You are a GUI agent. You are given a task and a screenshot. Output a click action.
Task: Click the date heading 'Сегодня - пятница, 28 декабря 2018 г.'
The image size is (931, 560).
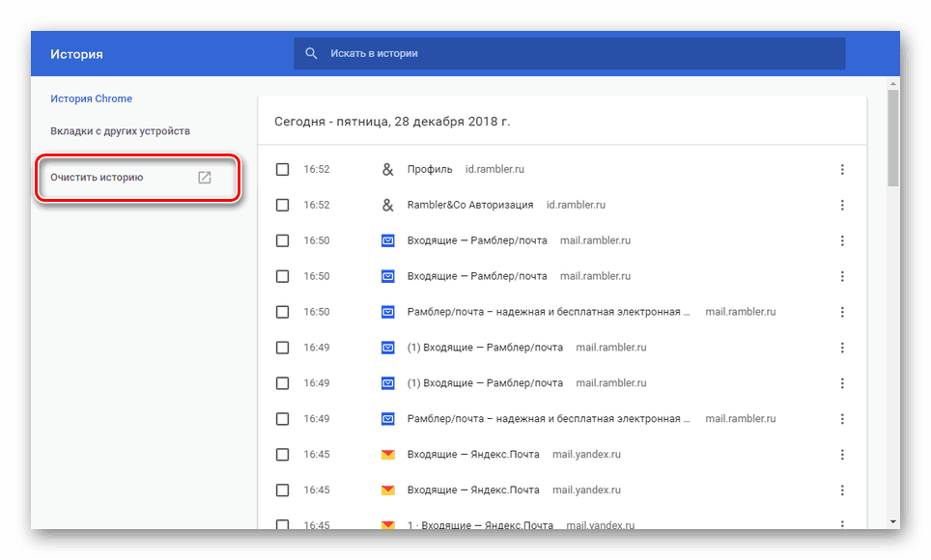click(392, 122)
